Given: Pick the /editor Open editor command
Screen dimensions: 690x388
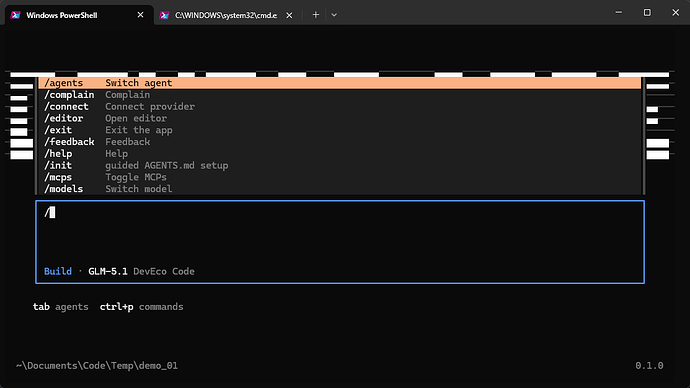Looking at the screenshot, I should [340, 118].
